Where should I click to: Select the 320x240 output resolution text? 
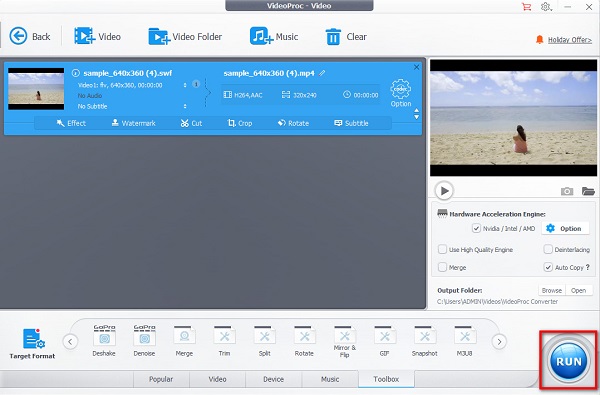pyautogui.click(x=305, y=95)
